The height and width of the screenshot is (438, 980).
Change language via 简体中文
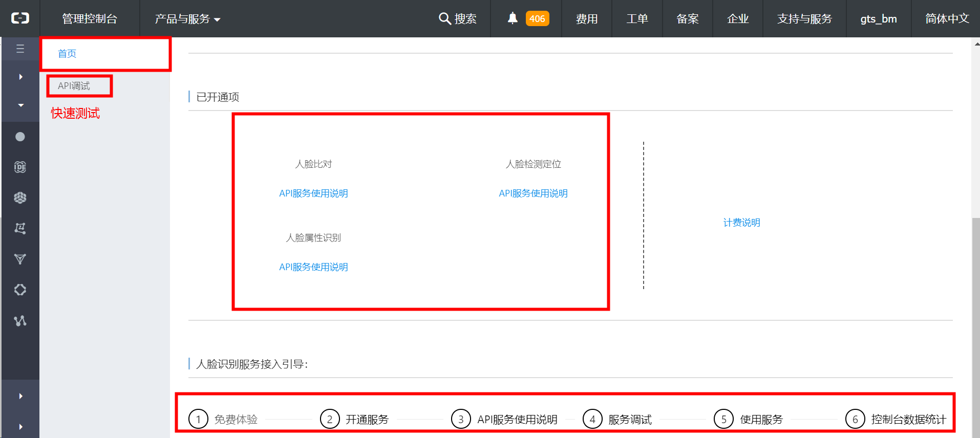pyautogui.click(x=947, y=19)
